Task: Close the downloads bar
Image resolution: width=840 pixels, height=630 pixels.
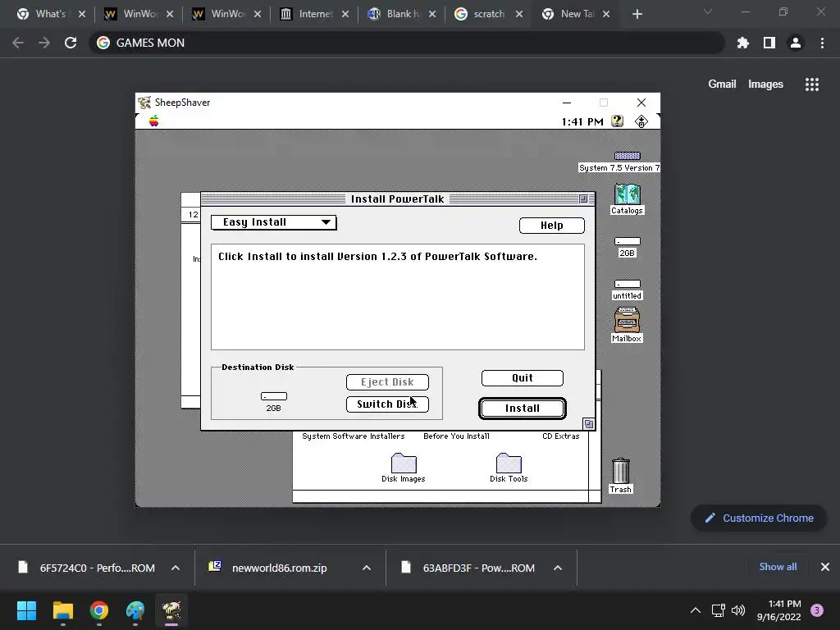Action: [825, 567]
